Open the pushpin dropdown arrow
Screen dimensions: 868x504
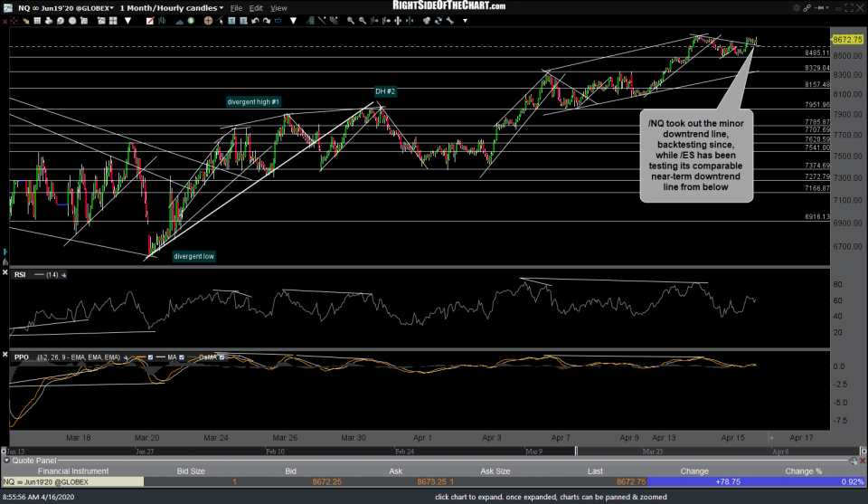(827, 8)
